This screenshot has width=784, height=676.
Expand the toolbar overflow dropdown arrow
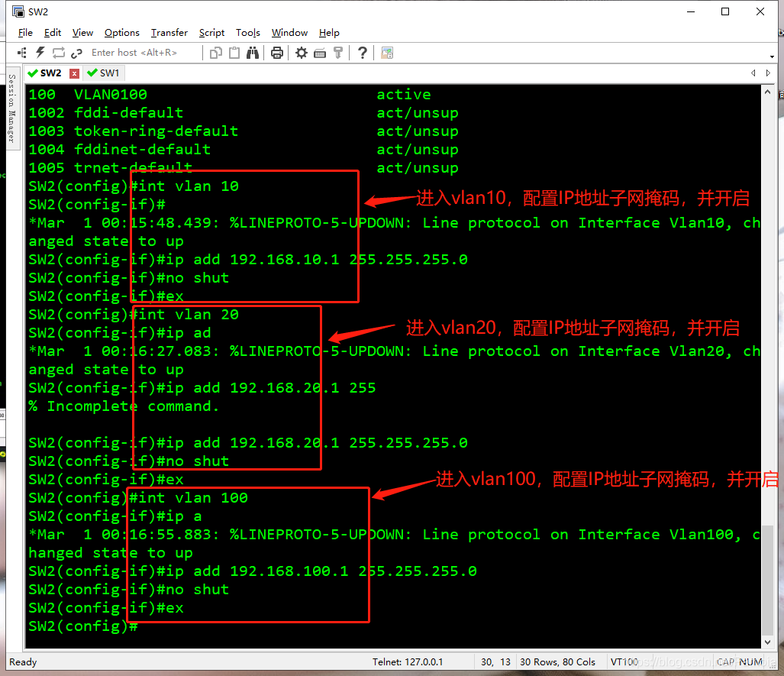pos(772,57)
